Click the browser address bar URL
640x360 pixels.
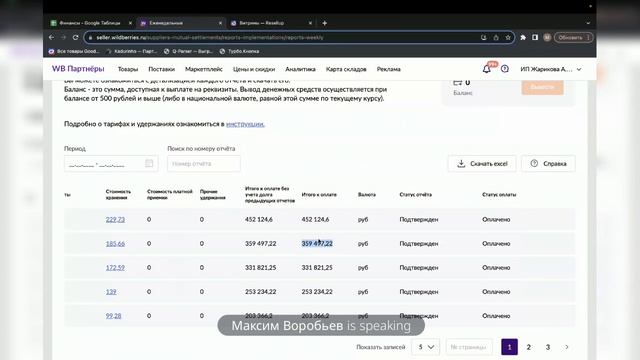click(210, 37)
